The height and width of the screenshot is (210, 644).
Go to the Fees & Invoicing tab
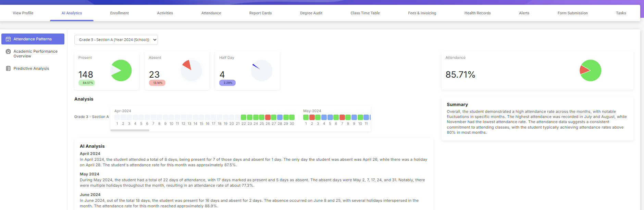pos(422,13)
